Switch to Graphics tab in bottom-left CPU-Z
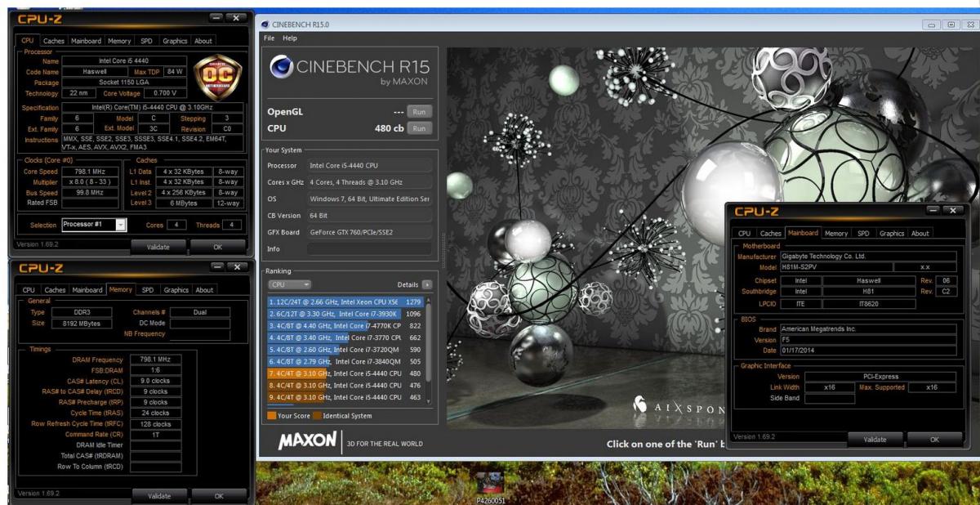The image size is (980, 505). point(176,289)
